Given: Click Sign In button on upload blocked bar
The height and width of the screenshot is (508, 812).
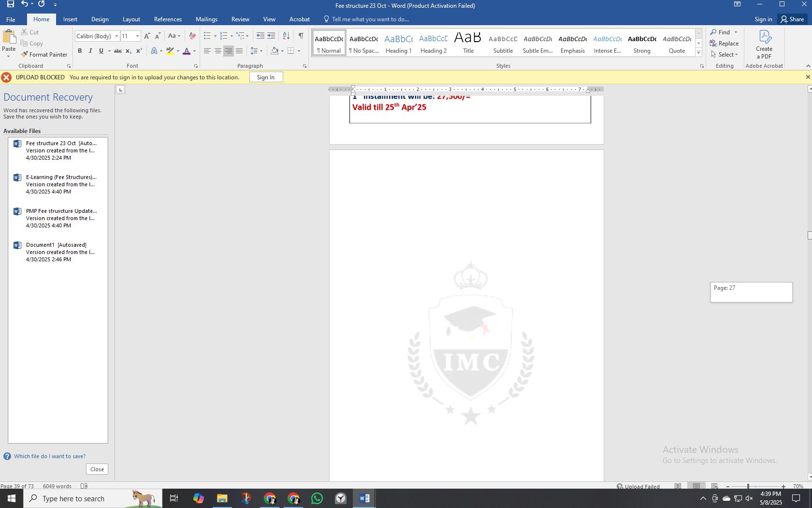Looking at the screenshot, I should [266, 77].
